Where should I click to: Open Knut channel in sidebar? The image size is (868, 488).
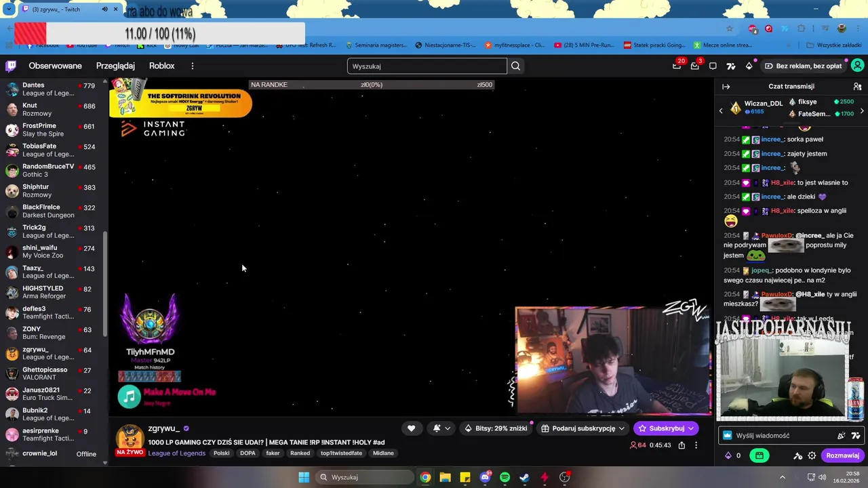(x=52, y=109)
